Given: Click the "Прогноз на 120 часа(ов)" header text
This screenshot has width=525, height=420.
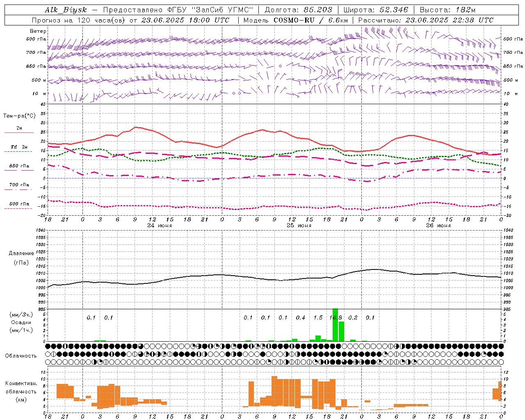Looking at the screenshot, I should [79, 20].
